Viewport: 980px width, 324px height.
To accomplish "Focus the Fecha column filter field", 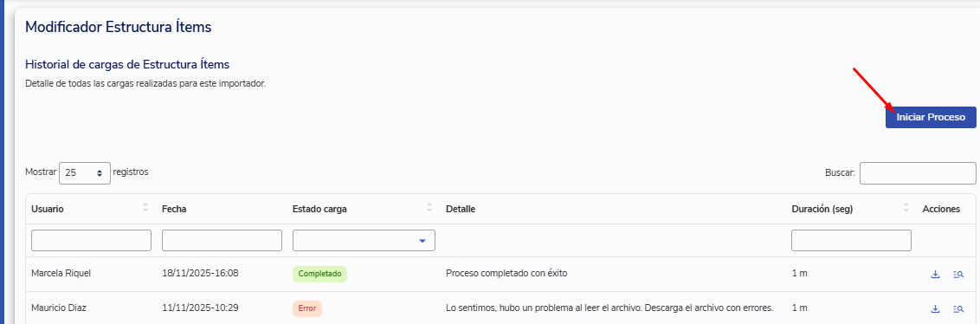I will [222, 240].
